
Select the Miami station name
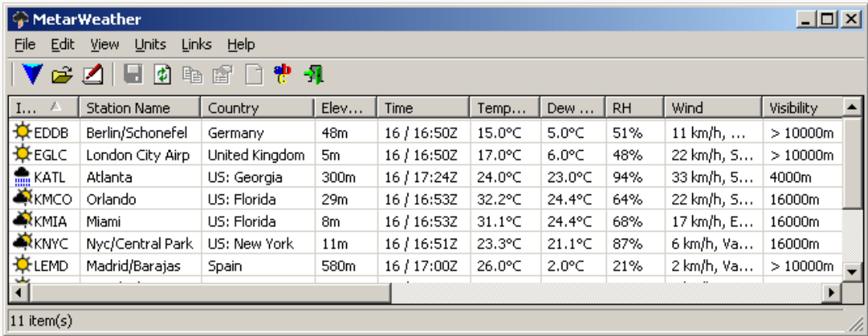[x=105, y=222]
